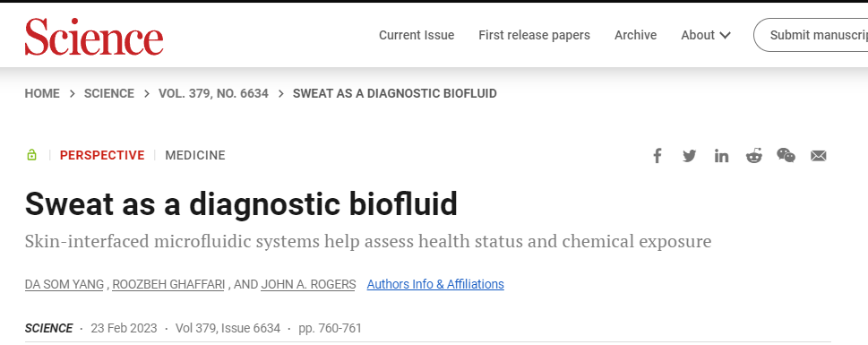This screenshot has height=345, width=868.
Task: Expand the About dropdown menu
Action: (706, 35)
